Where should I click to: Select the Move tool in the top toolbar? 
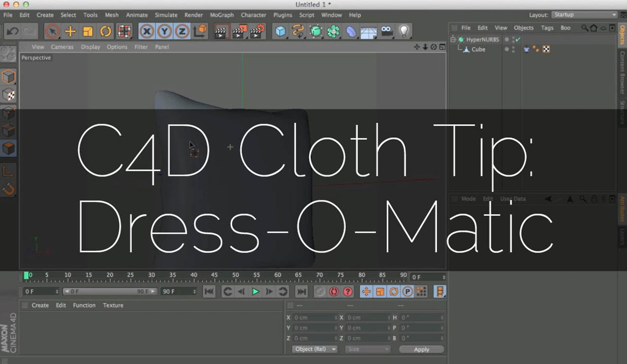(70, 31)
